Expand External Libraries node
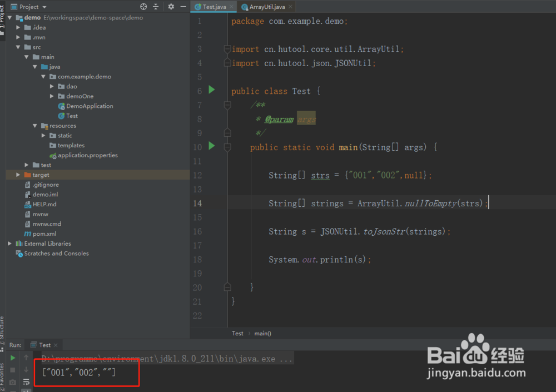Image resolution: width=556 pixels, height=392 pixels. pos(10,244)
